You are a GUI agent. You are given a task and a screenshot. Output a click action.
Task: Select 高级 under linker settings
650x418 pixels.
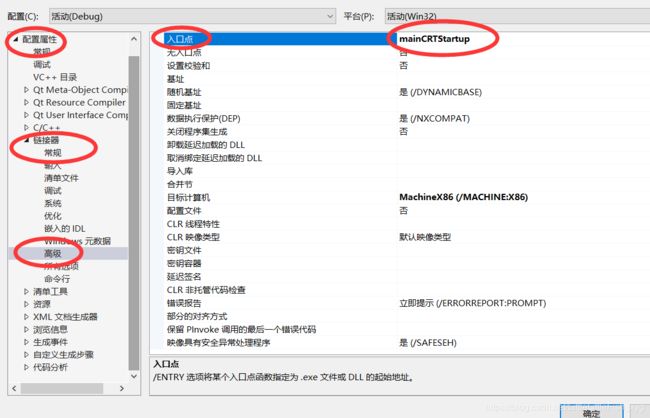(53, 253)
